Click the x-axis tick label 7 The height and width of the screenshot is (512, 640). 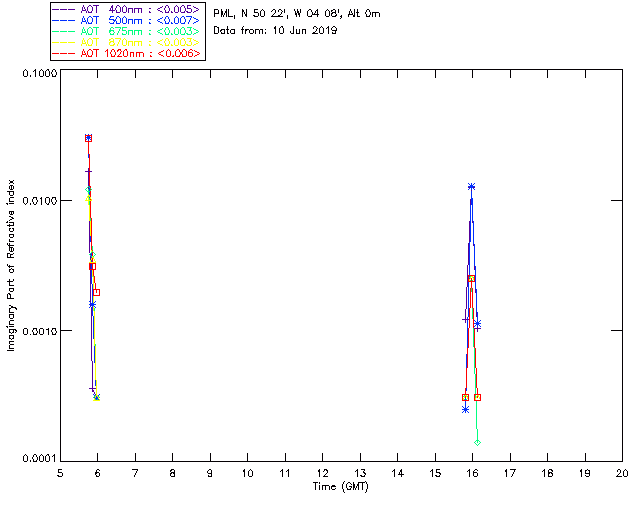pos(135,473)
